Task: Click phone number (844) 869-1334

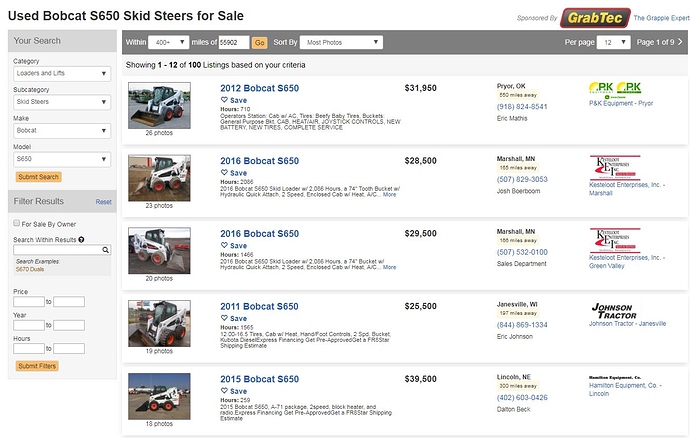Action: click(522, 325)
